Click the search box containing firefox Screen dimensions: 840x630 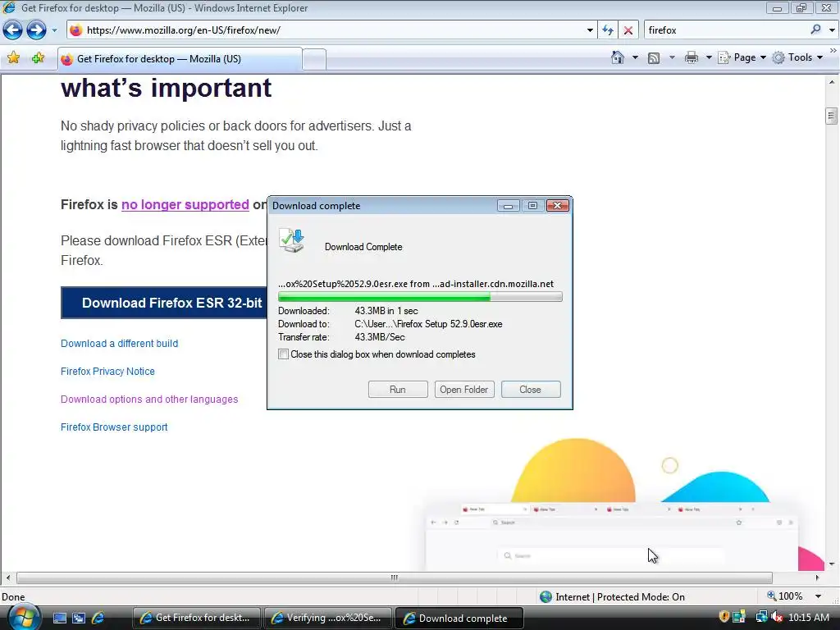(x=727, y=30)
